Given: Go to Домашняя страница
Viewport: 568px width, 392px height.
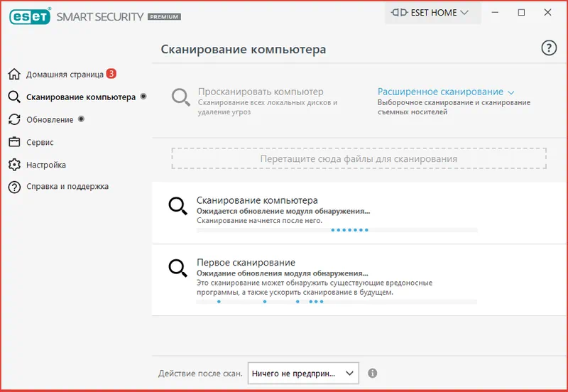Looking at the screenshot, I should click(65, 75).
